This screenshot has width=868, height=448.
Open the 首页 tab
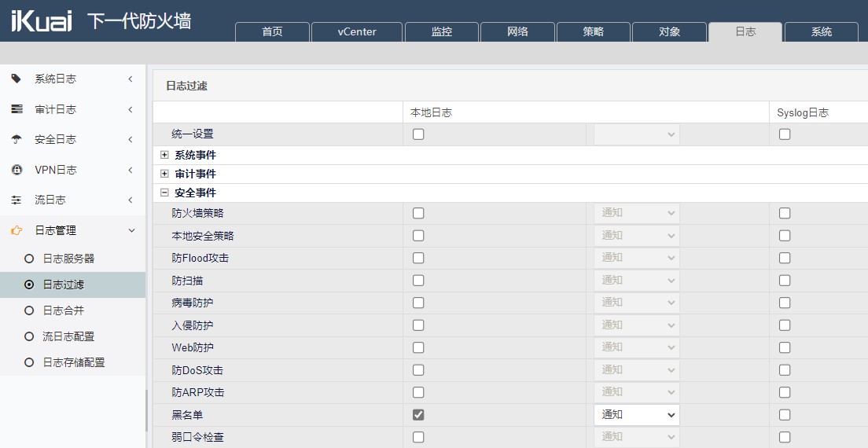pyautogui.click(x=272, y=31)
